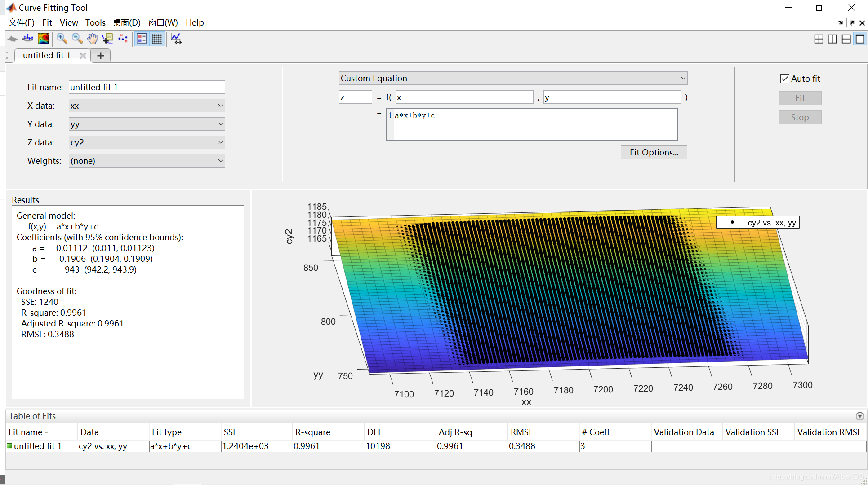Click the rotate 3D view icon

coord(28,38)
